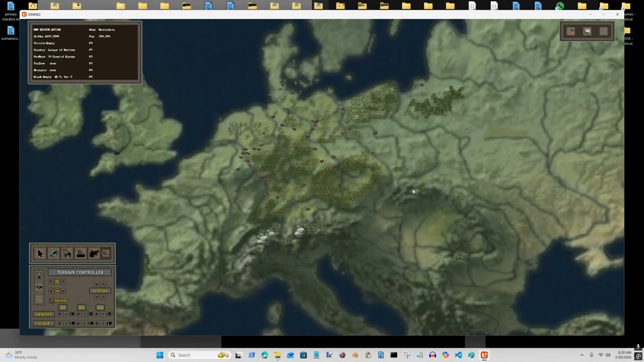The width and height of the screenshot is (644, 362).
Task: Click the rotate arrow icon
Action: [51, 301]
